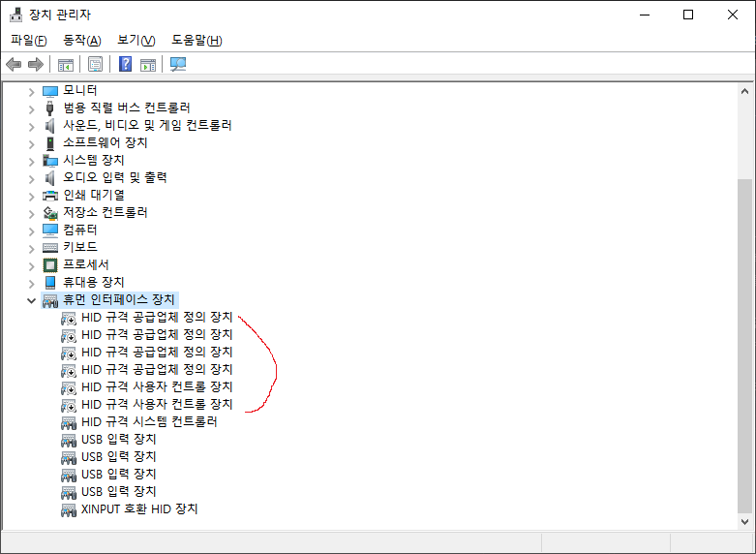Go back with the left arrow toolbar button

tap(14, 64)
